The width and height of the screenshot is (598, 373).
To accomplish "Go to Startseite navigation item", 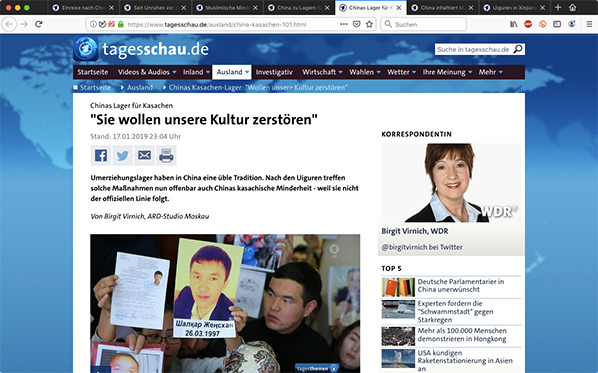I will [93, 72].
